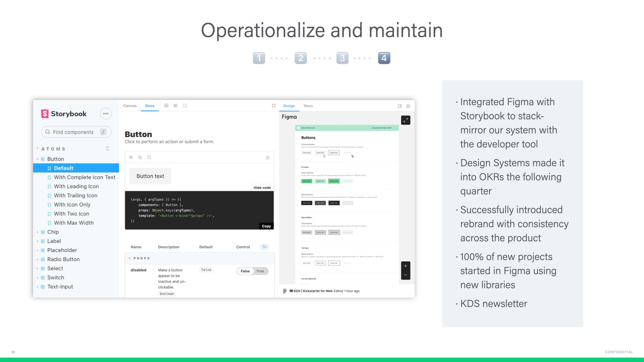Click the background image toolbar icon

pyautogui.click(x=166, y=106)
